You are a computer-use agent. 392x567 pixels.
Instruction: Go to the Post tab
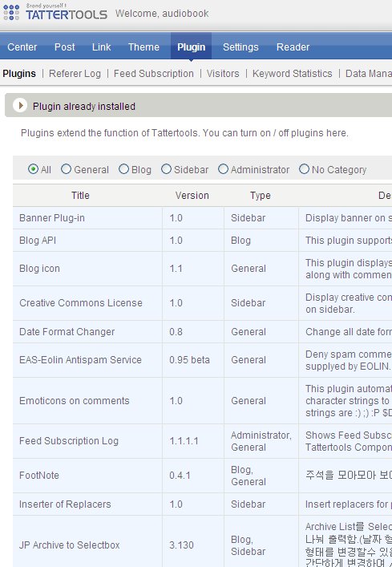coord(65,47)
